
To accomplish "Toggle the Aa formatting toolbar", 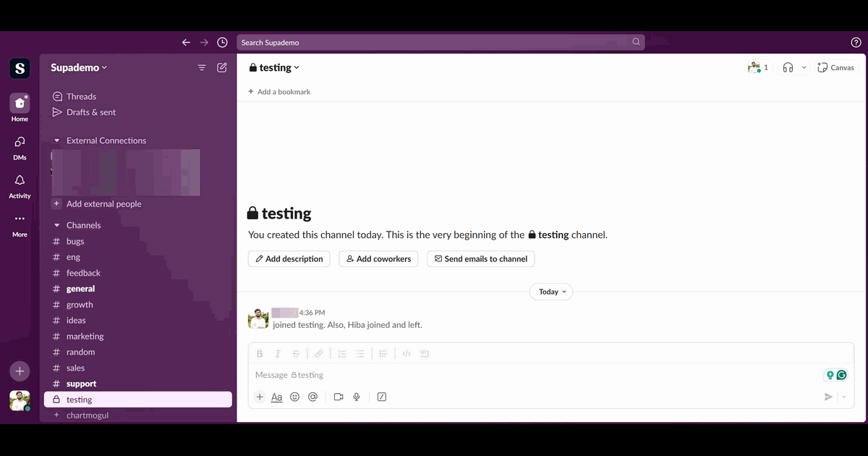I will (276, 397).
